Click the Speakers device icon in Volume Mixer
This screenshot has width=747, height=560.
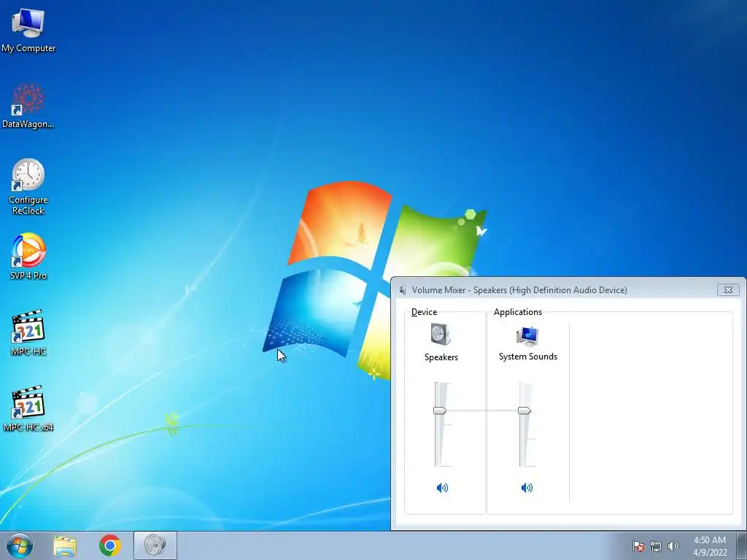[441, 334]
